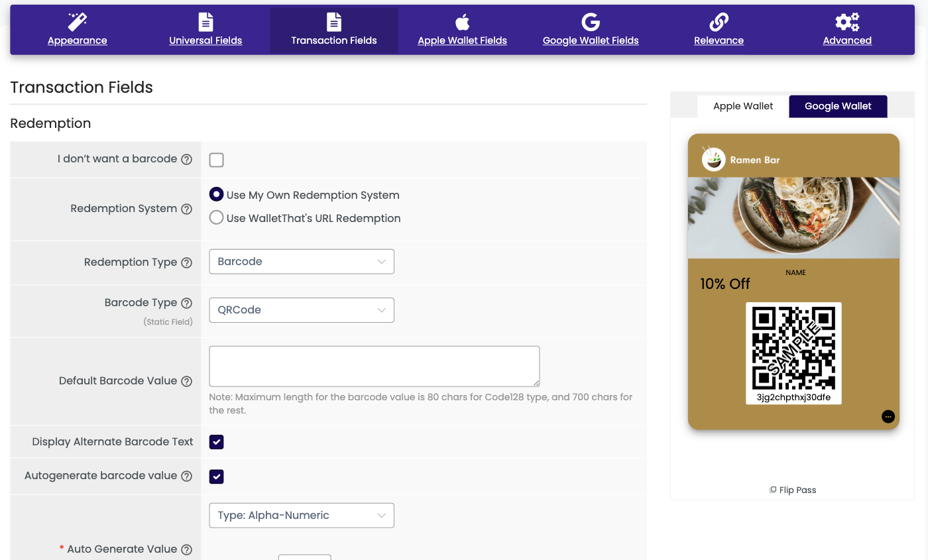Viewport: 928px width, 560px height.
Task: Click help icon beside I don't want a barcode
Action: pos(187,159)
